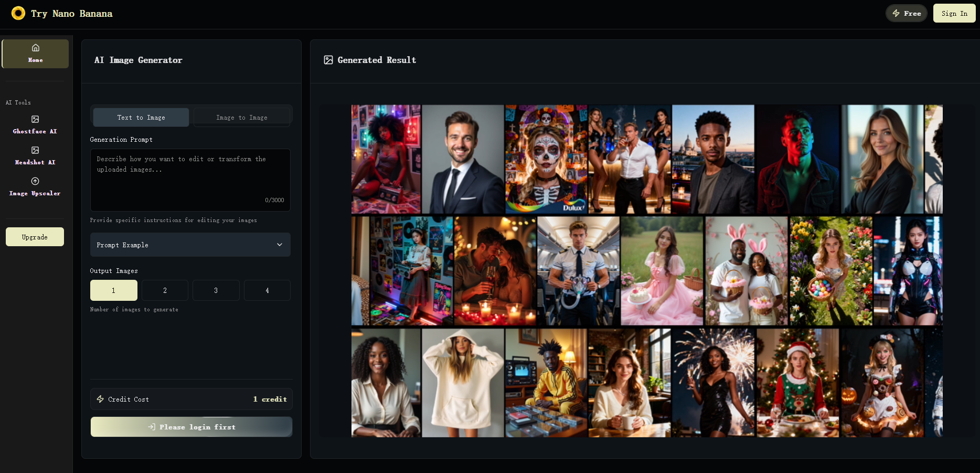Image resolution: width=980 pixels, height=473 pixels.
Task: Open the sugar skull makeup portrait thumbnail
Action: pos(546,159)
